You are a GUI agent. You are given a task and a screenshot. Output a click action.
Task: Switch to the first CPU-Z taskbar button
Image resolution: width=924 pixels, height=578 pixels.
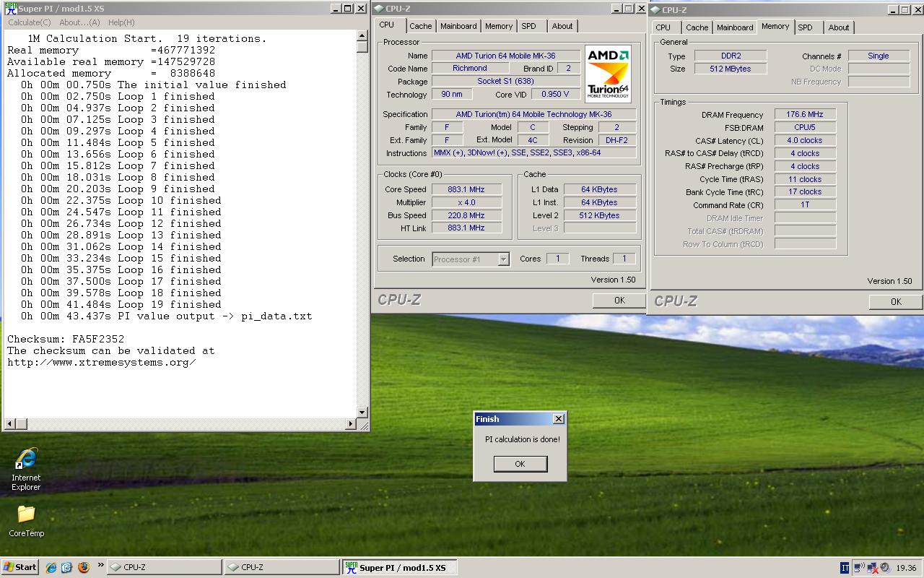(165, 567)
